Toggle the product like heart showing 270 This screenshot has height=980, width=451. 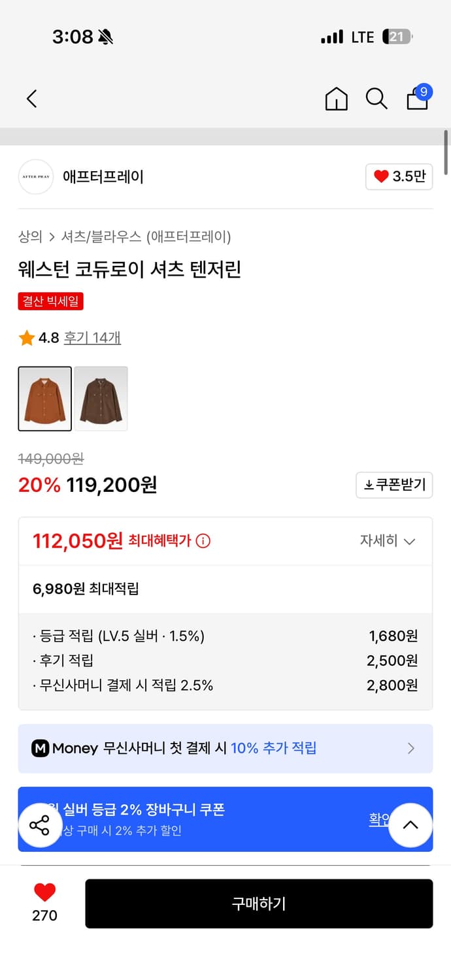point(43,894)
